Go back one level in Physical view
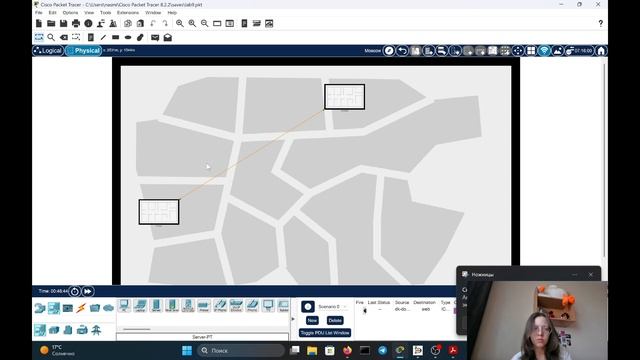 402,51
